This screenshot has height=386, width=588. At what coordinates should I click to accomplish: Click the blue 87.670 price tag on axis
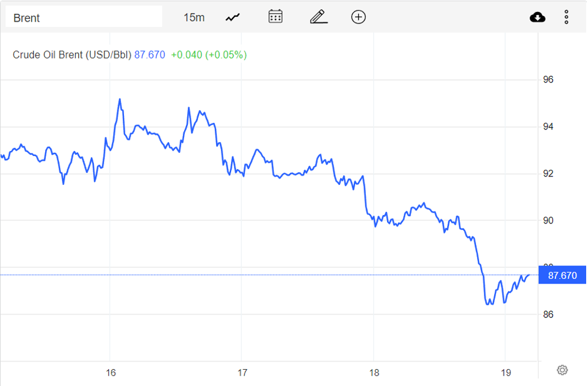(x=563, y=276)
